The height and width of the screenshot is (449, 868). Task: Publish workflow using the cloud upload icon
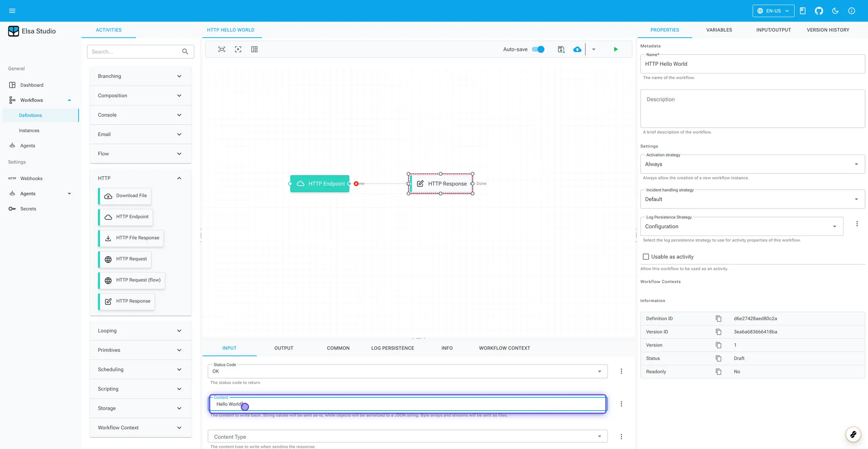(x=577, y=49)
